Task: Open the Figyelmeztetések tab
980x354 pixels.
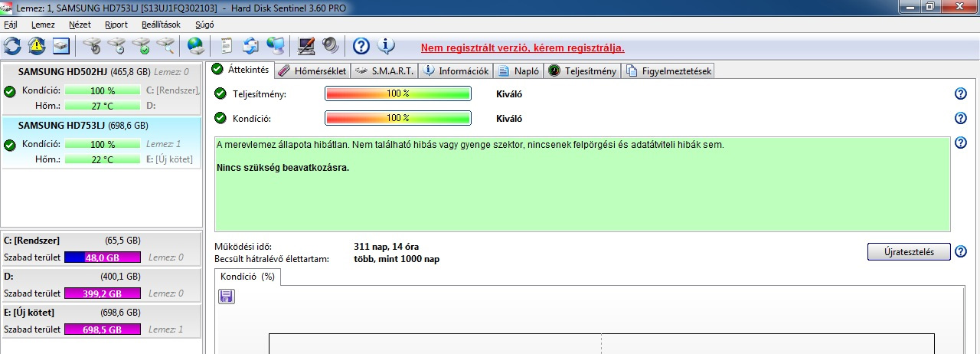Action: pyautogui.click(x=670, y=71)
